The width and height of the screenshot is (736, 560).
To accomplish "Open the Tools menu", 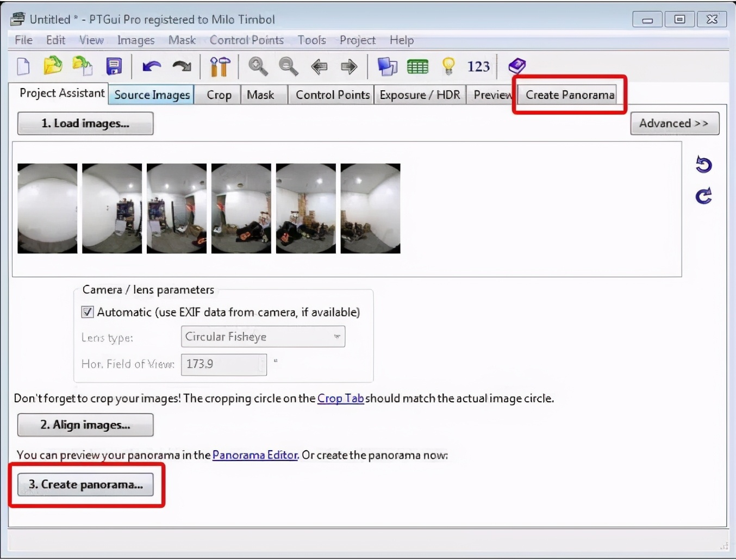I will tap(311, 40).
